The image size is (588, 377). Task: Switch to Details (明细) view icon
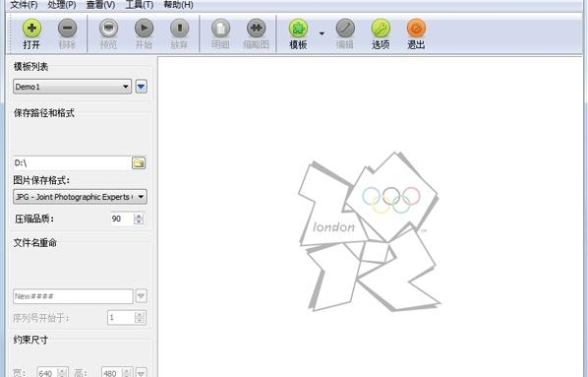coord(220,29)
